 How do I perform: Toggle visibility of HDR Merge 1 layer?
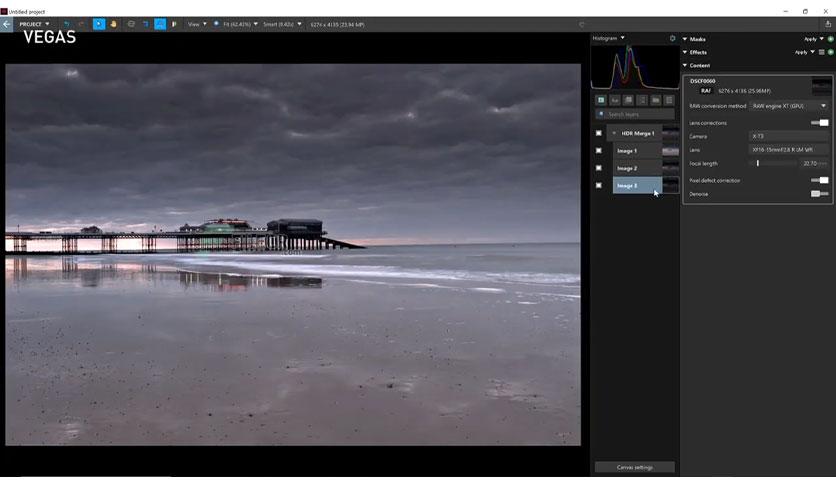click(598, 133)
